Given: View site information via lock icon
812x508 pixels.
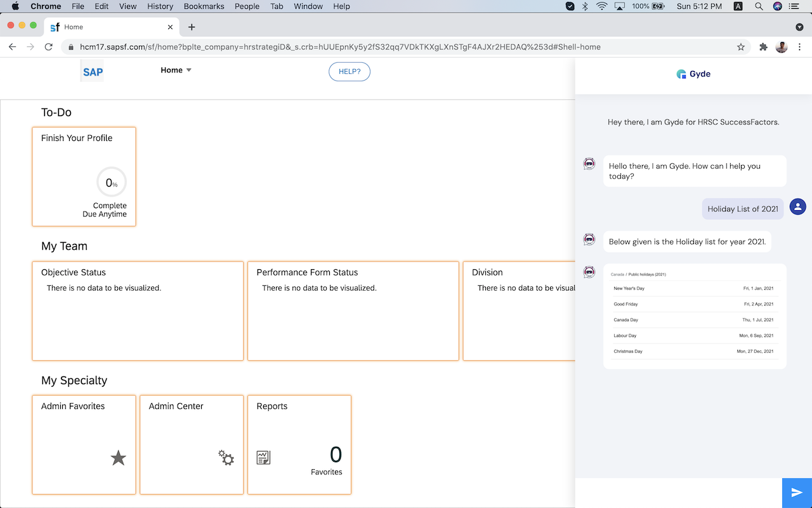Looking at the screenshot, I should click(x=71, y=47).
